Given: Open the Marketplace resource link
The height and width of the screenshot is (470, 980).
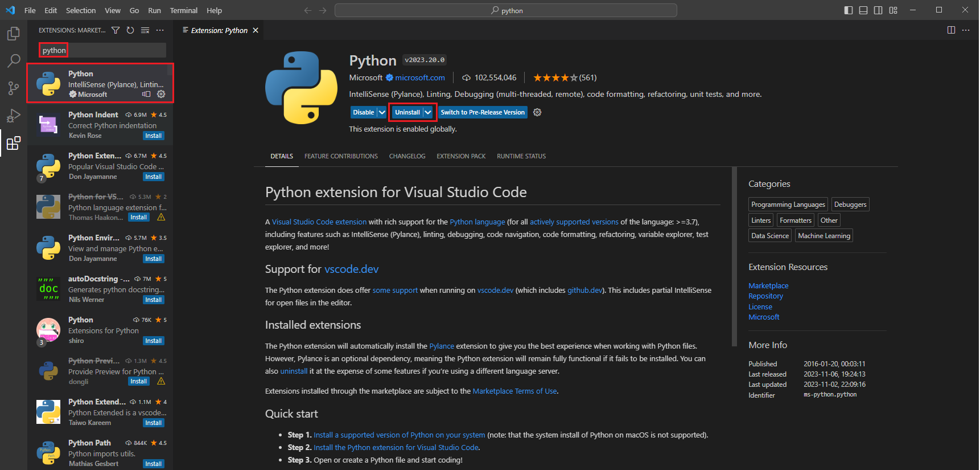Looking at the screenshot, I should pos(768,285).
